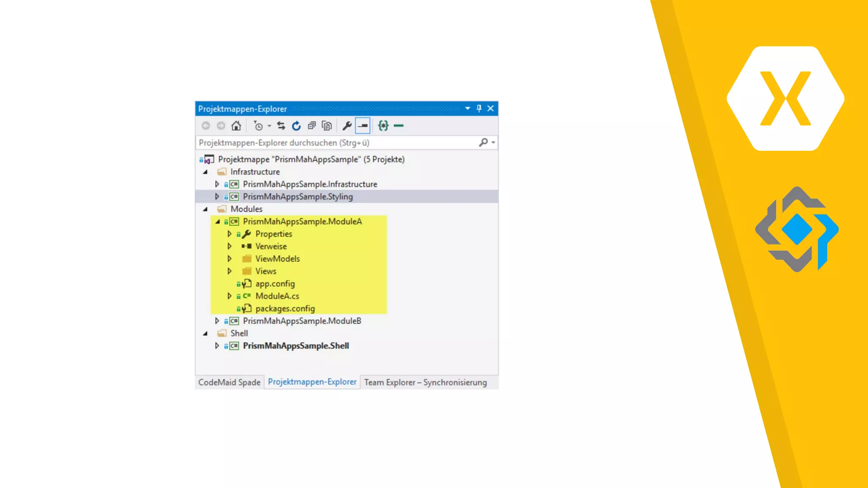Screen dimensions: 868x488
Task: Open the search options dropdown arrow
Action: tap(493, 143)
